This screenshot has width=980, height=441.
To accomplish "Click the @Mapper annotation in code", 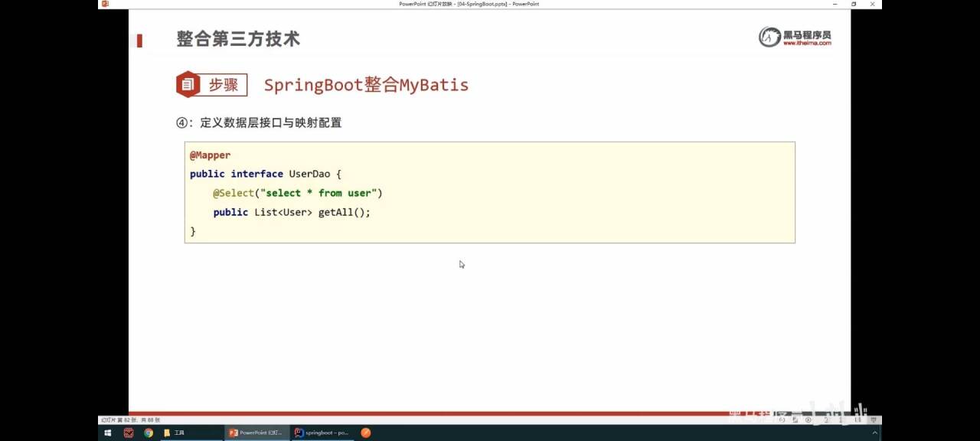I will (210, 155).
